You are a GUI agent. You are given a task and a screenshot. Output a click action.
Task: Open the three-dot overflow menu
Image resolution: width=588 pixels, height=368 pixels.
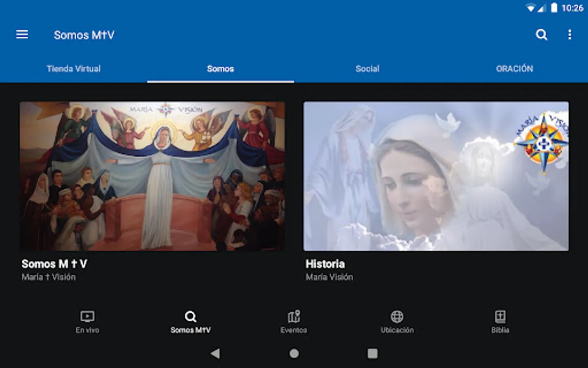click(x=570, y=35)
